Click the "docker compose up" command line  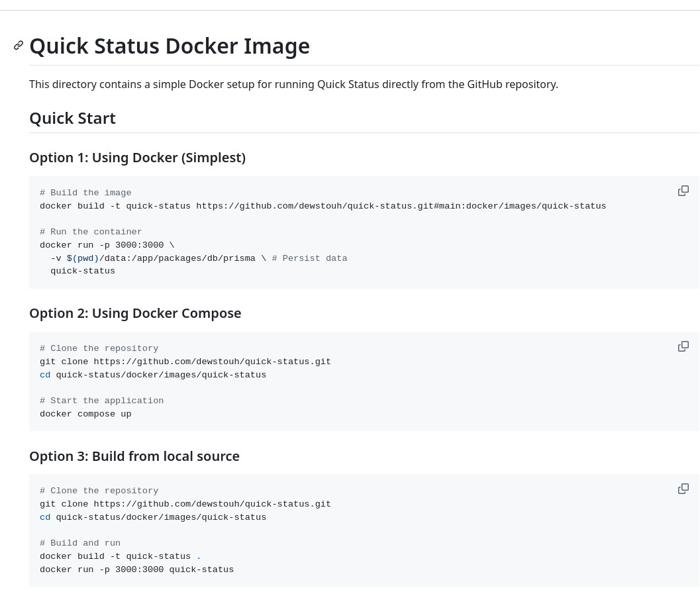tap(85, 414)
